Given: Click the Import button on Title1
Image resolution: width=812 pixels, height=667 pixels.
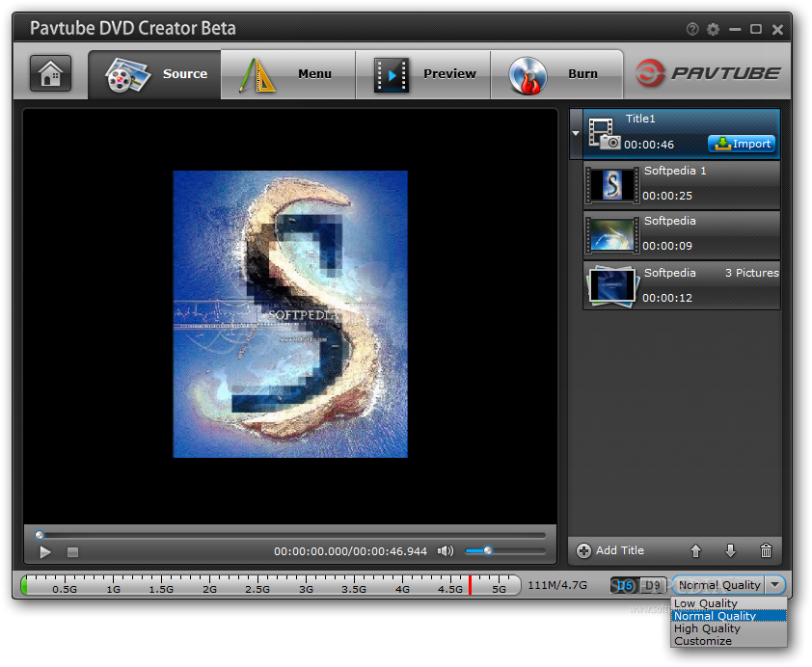Looking at the screenshot, I should click(x=741, y=144).
